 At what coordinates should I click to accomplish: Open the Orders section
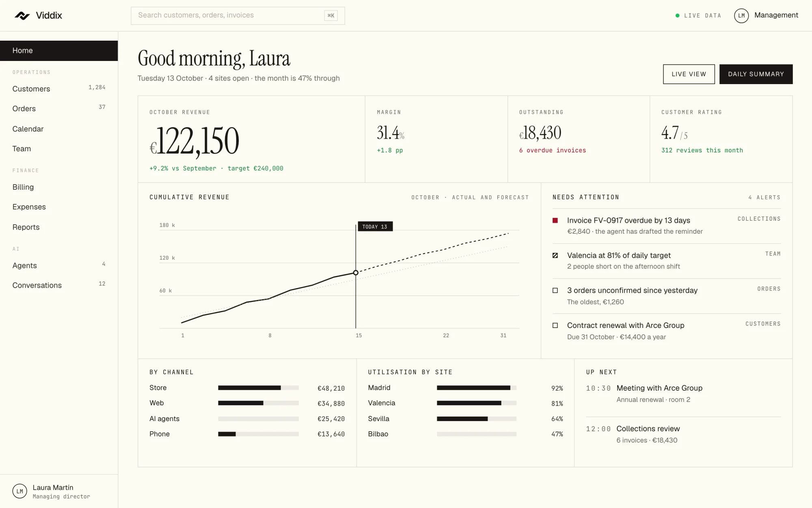click(59, 109)
